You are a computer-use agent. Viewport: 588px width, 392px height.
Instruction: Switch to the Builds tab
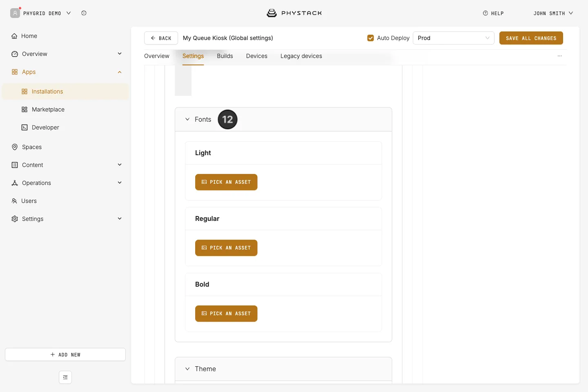tap(225, 56)
